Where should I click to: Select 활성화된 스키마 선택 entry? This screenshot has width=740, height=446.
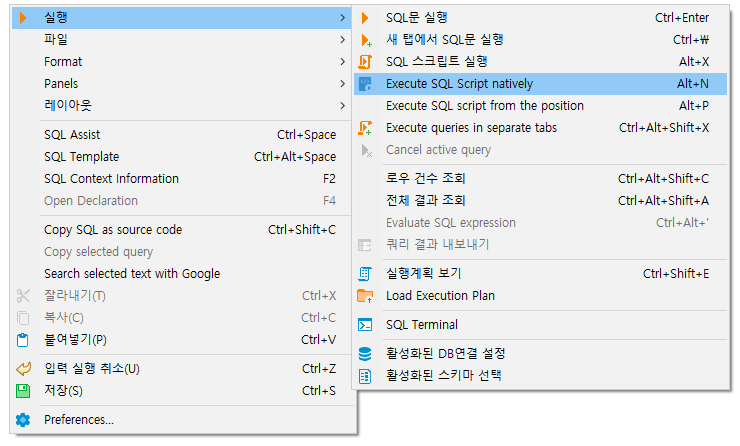540,376
